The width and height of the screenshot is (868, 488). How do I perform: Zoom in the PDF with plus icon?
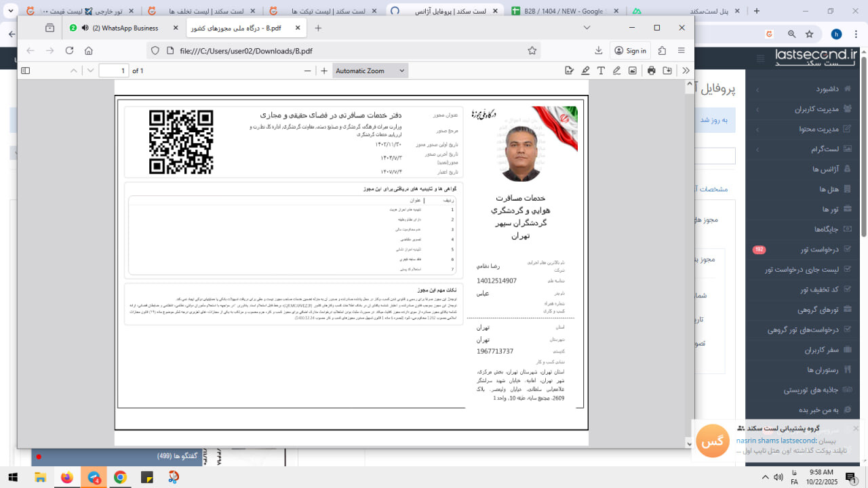tap(324, 70)
